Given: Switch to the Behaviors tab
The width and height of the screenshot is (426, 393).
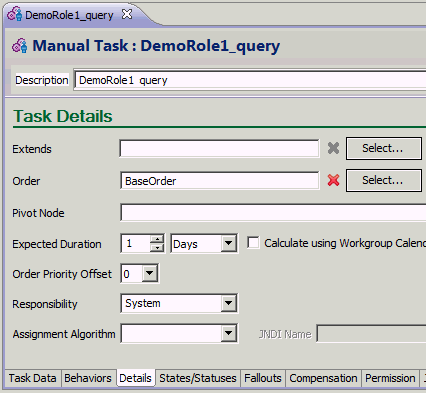Looking at the screenshot, I should coord(88,378).
